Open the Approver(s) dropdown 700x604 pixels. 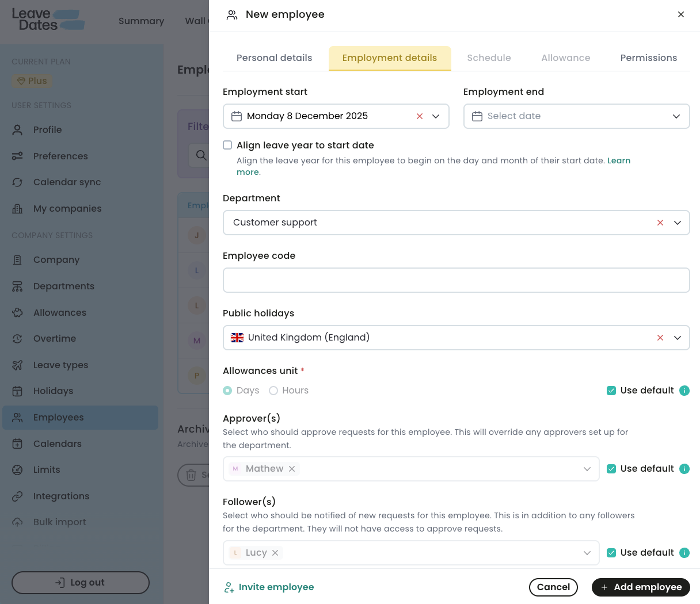[x=587, y=469]
